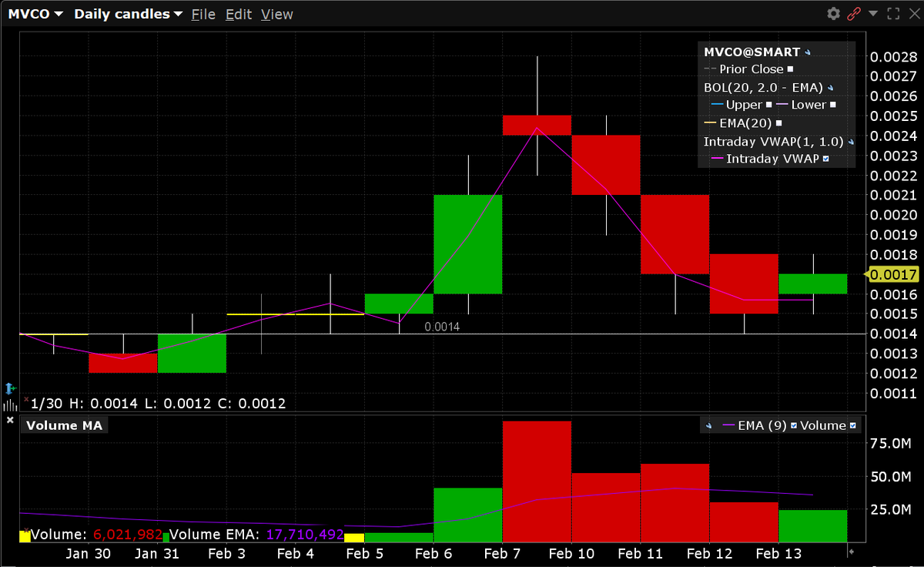Select the MVCO@SMART legend label

click(x=752, y=52)
